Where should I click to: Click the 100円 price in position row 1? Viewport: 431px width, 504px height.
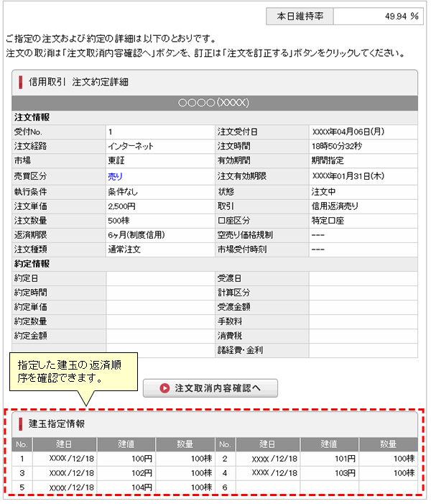[x=140, y=458]
